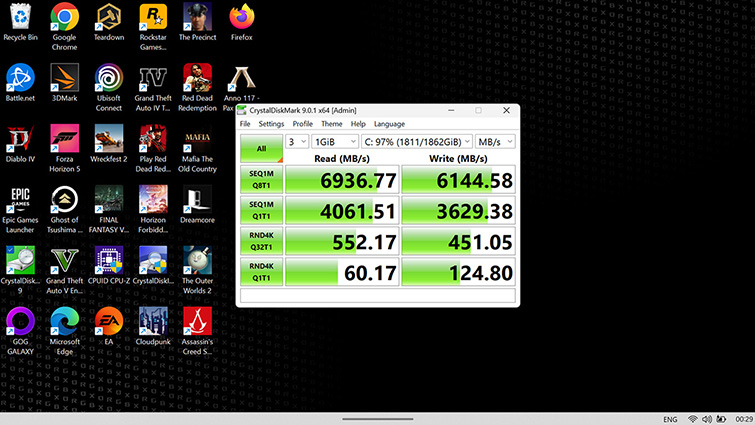
Task: Open the Settings menu in CrystalDiskMark
Action: (x=271, y=124)
